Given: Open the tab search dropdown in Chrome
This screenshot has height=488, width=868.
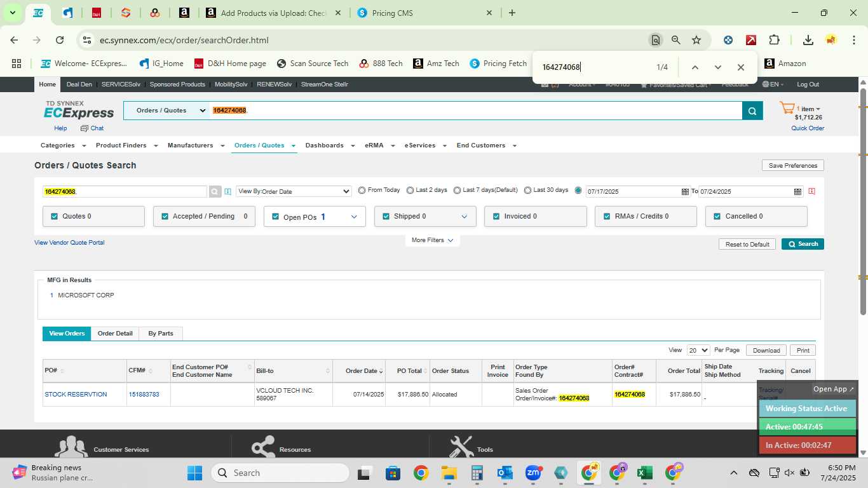Looking at the screenshot, I should [12, 13].
